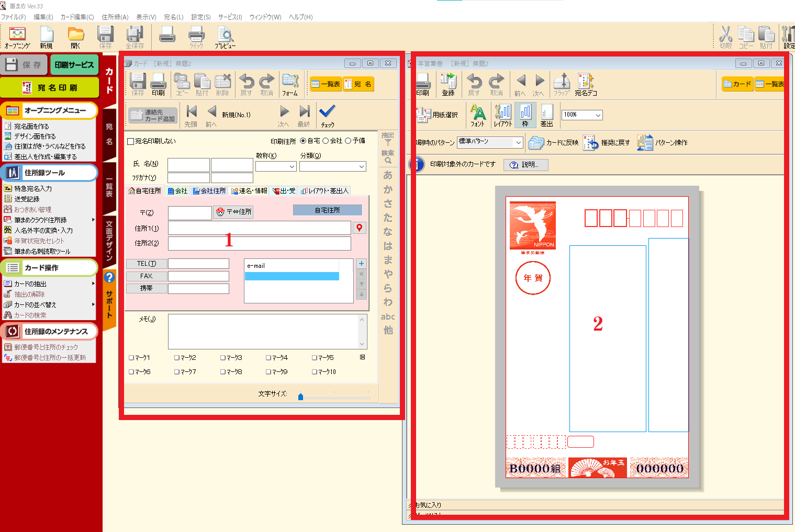Open the ヘルプ(H) menu

point(301,17)
